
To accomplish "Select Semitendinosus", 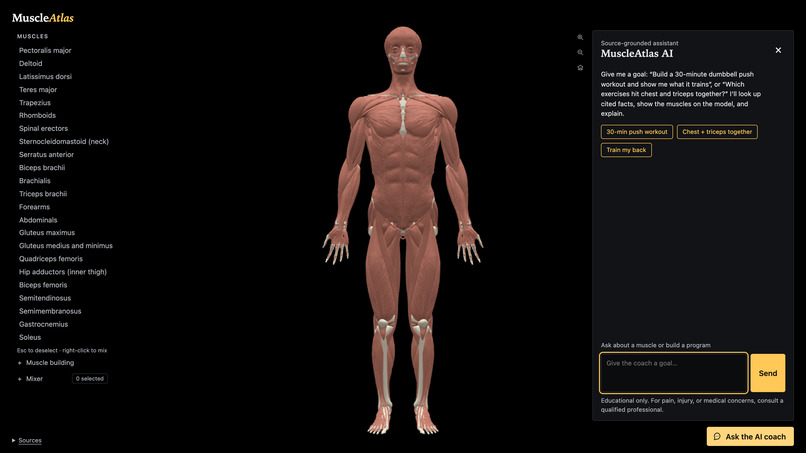I will coord(45,298).
